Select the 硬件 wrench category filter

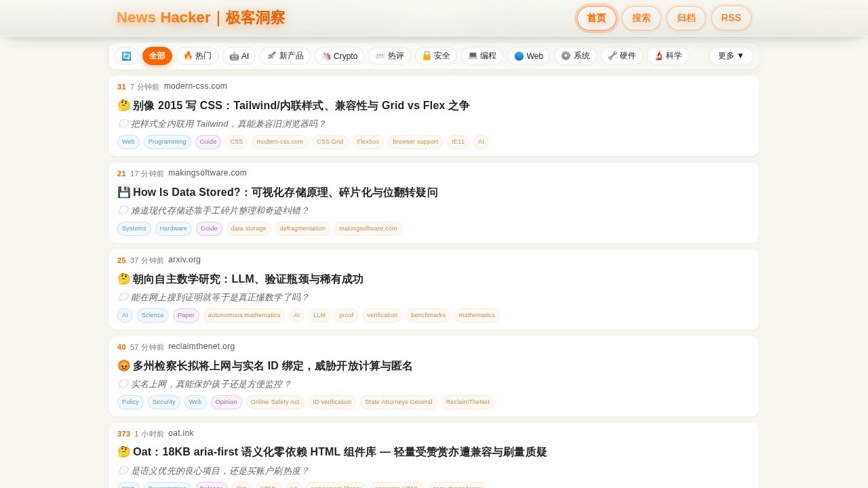(622, 56)
